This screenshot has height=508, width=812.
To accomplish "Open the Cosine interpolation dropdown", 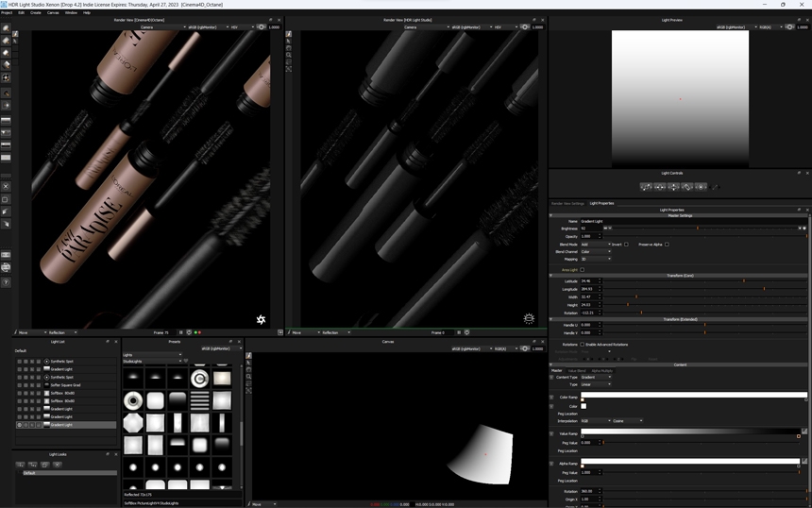I will click(628, 421).
